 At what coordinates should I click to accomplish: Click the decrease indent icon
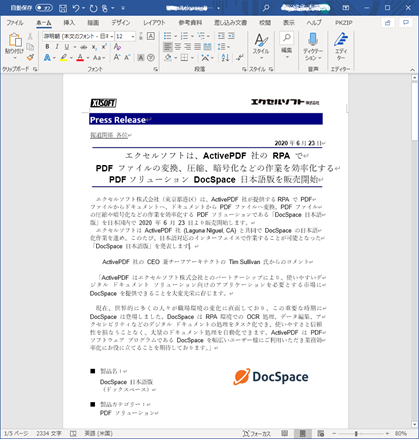pyautogui.click(x=221, y=36)
